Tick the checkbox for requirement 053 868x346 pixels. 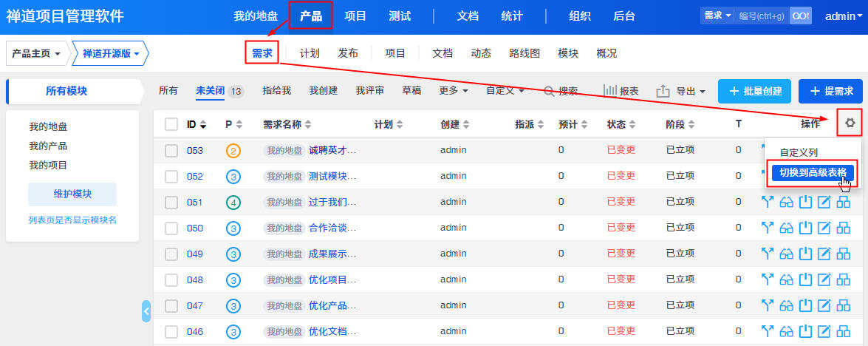click(171, 151)
